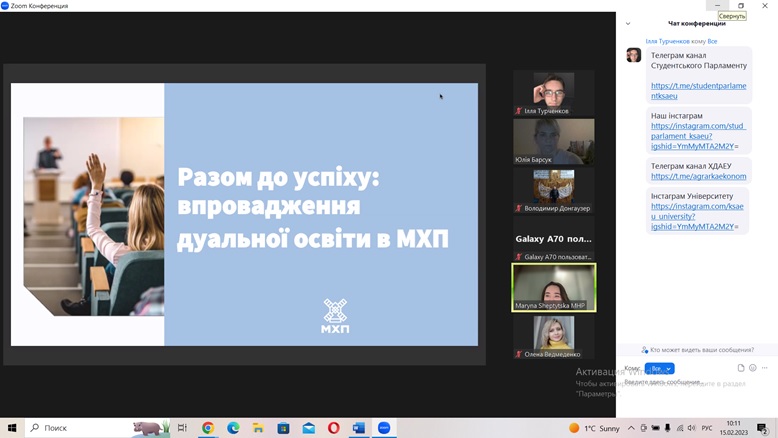Open the student parliament Telegram link
This screenshot has height=438, width=778.
[699, 91]
